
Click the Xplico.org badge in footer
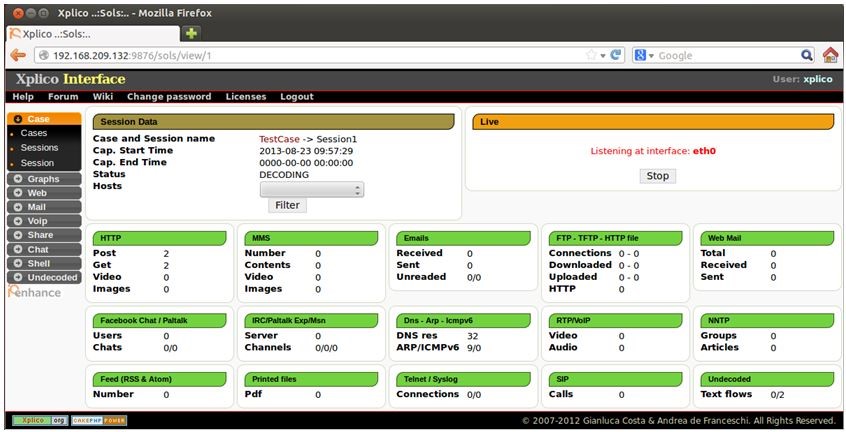[x=40, y=420]
